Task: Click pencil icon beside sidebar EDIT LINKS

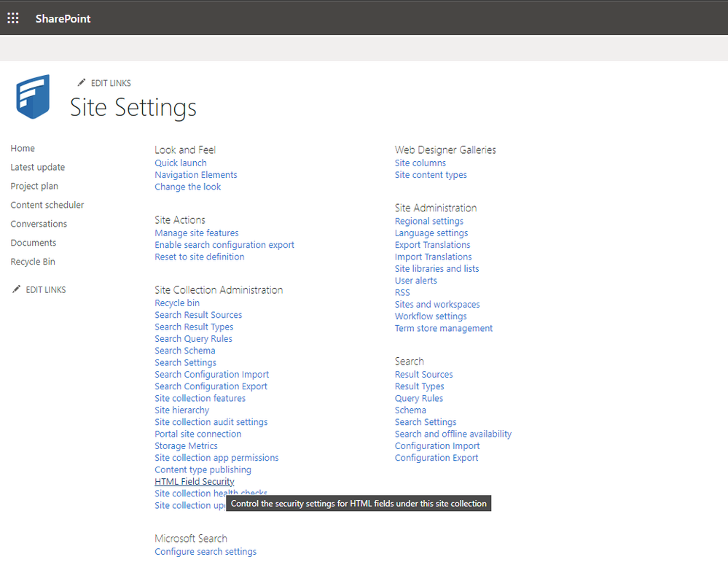Action: coord(16,289)
